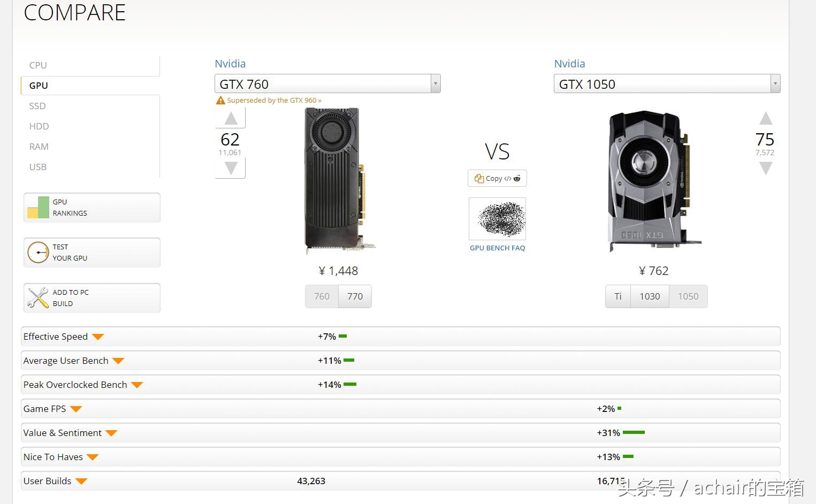Upvote the GTX 760 with the up arrow

click(231, 118)
